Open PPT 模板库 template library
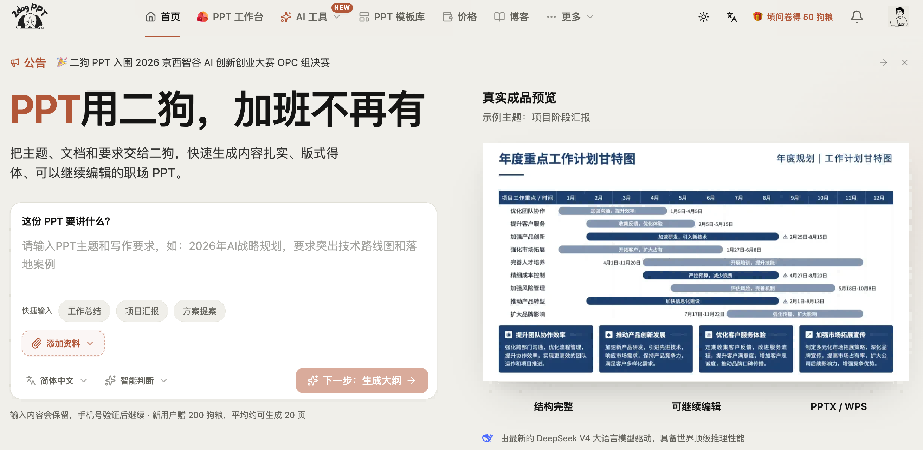 point(391,17)
